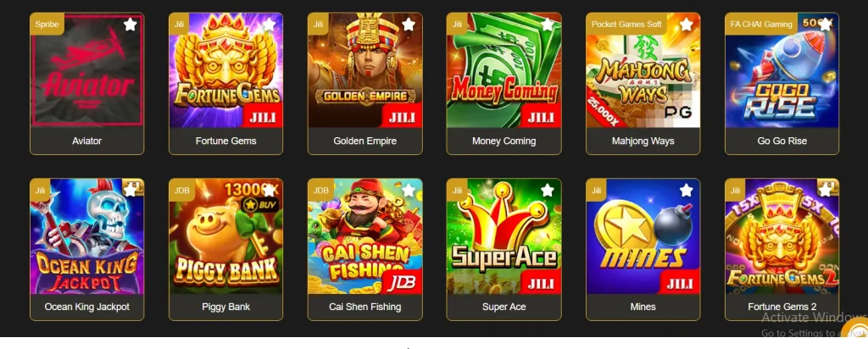The width and height of the screenshot is (868, 349).
Task: Open the Super Ace game thumbnail
Action: pyautogui.click(x=504, y=236)
